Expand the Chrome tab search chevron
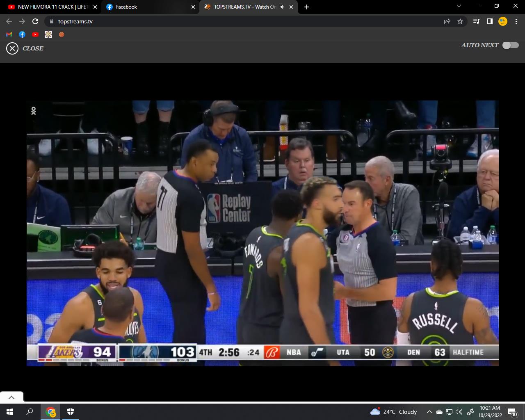 coord(459,6)
